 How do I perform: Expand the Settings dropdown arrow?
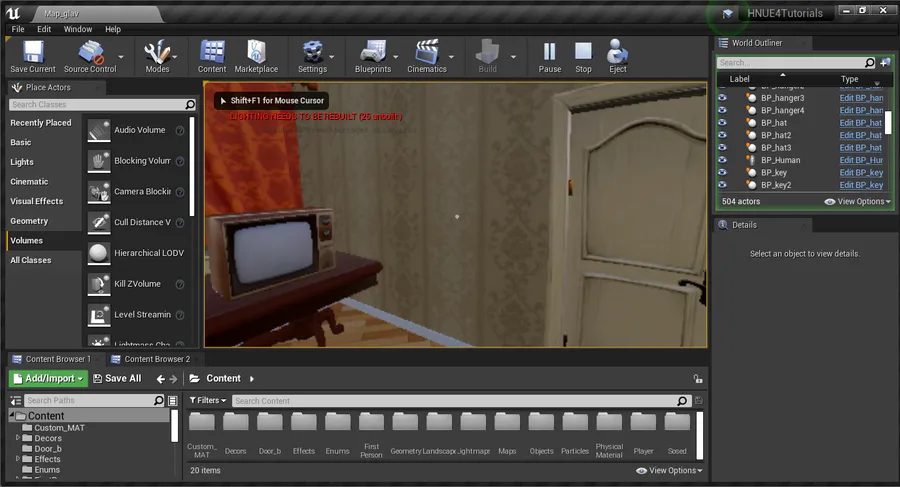pyautogui.click(x=332, y=57)
